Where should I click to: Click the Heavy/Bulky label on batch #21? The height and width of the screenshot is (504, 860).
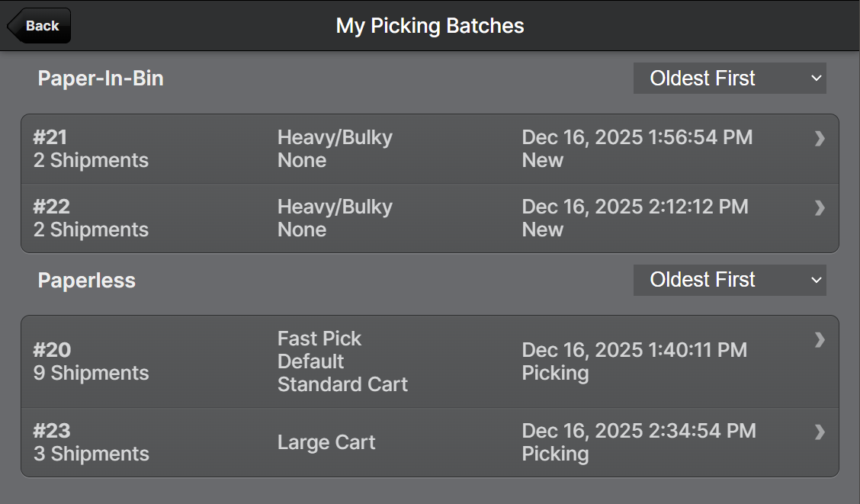[x=335, y=138]
